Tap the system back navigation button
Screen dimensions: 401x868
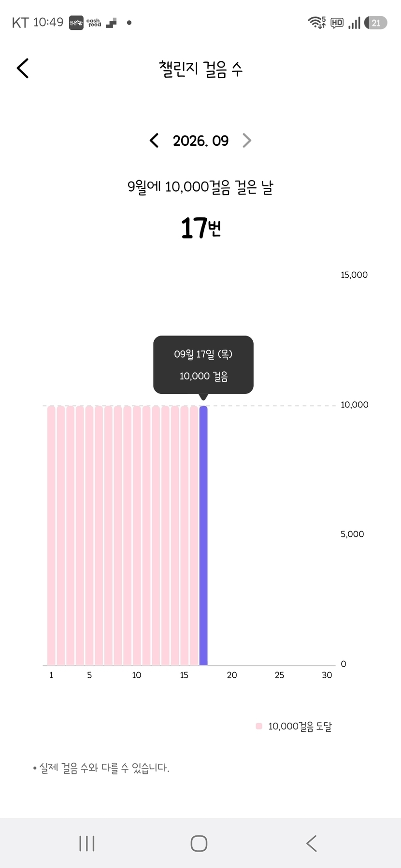312,843
